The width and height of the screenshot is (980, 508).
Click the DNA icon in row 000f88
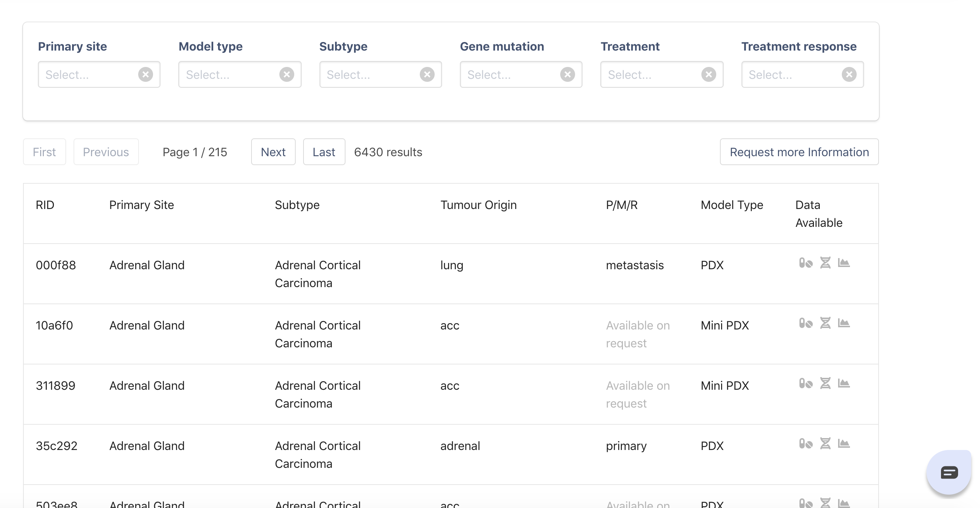tap(825, 263)
